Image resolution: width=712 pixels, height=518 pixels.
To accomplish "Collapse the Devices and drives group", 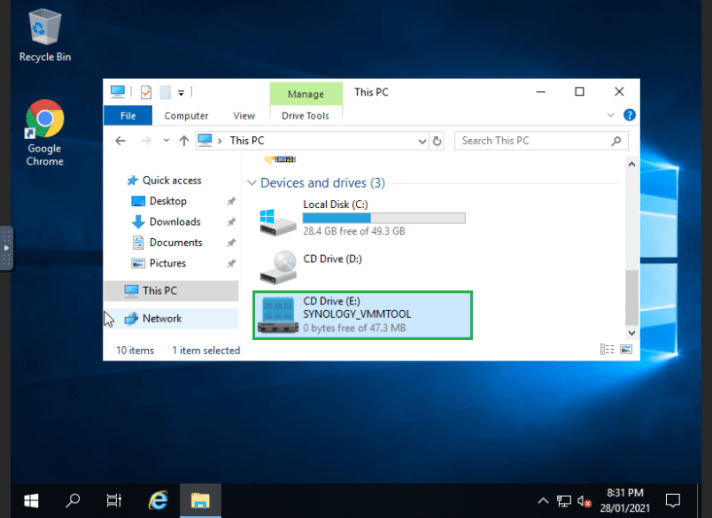I will (251, 184).
